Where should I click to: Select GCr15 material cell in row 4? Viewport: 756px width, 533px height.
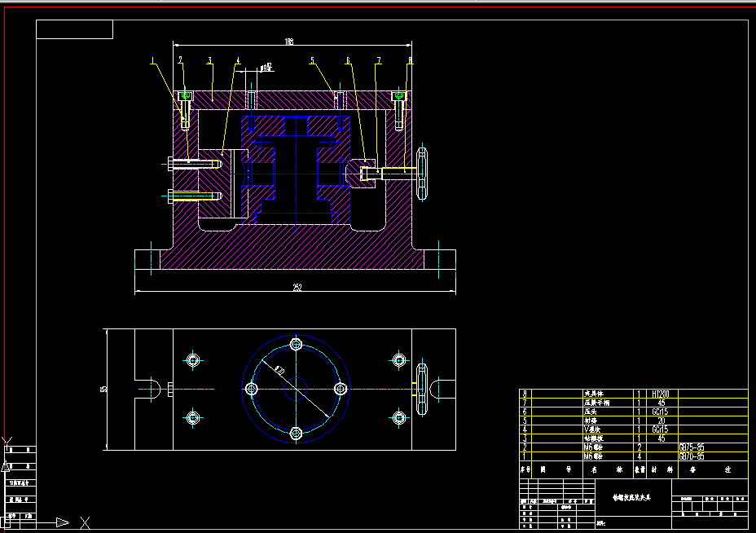[x=661, y=429]
